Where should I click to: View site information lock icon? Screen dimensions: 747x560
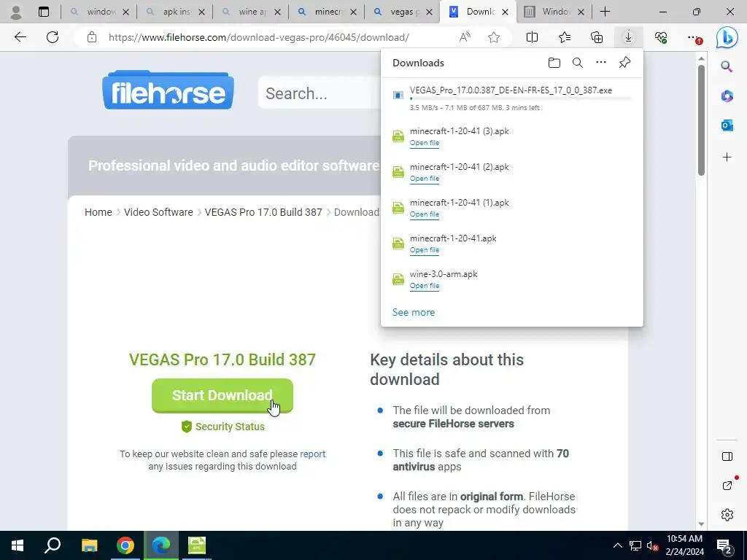(92, 37)
